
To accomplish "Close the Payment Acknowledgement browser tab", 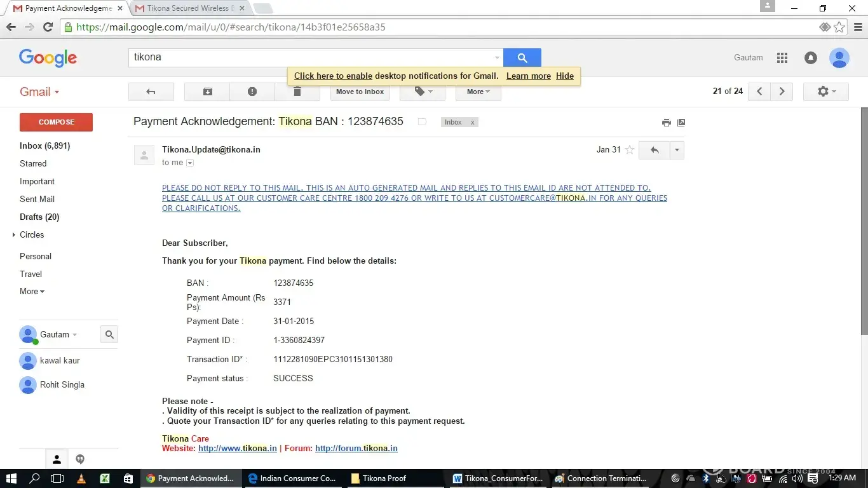I will point(120,8).
